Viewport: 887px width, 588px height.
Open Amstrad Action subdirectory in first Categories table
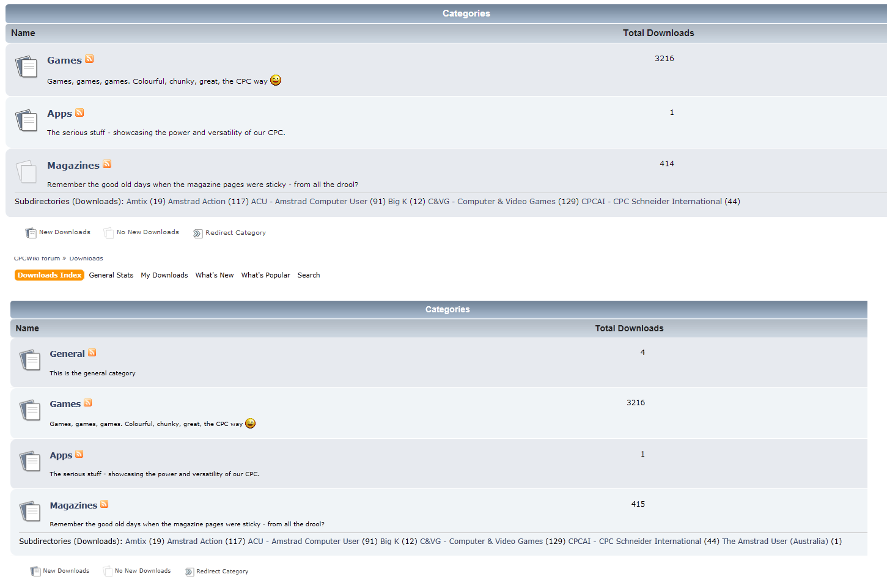tap(196, 202)
